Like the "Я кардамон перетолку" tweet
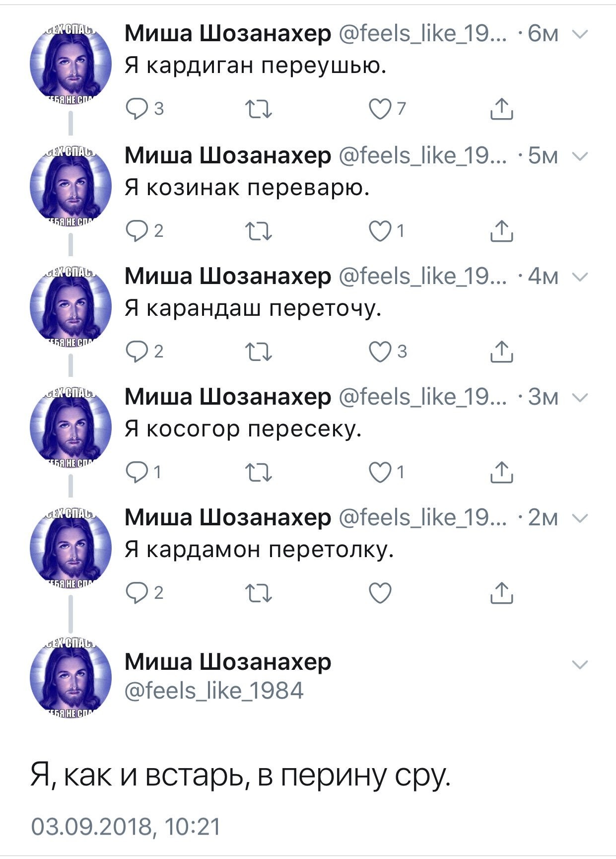This screenshot has height=859, width=616. click(x=380, y=593)
